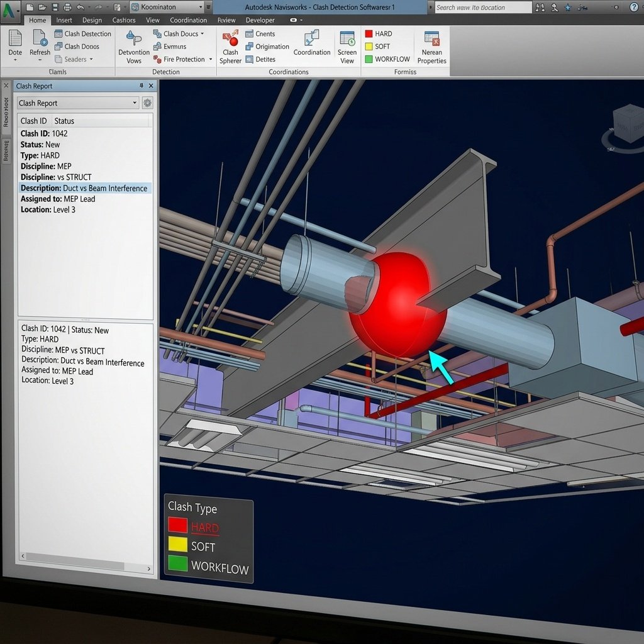Open Clash Report panel settings gear
Image resolution: width=644 pixels, height=644 pixels.
click(147, 103)
